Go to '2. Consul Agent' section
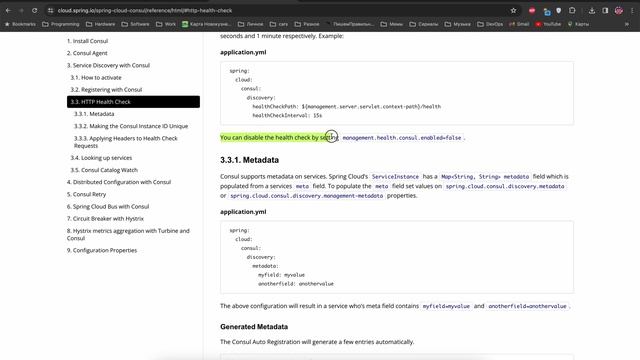 point(87,53)
